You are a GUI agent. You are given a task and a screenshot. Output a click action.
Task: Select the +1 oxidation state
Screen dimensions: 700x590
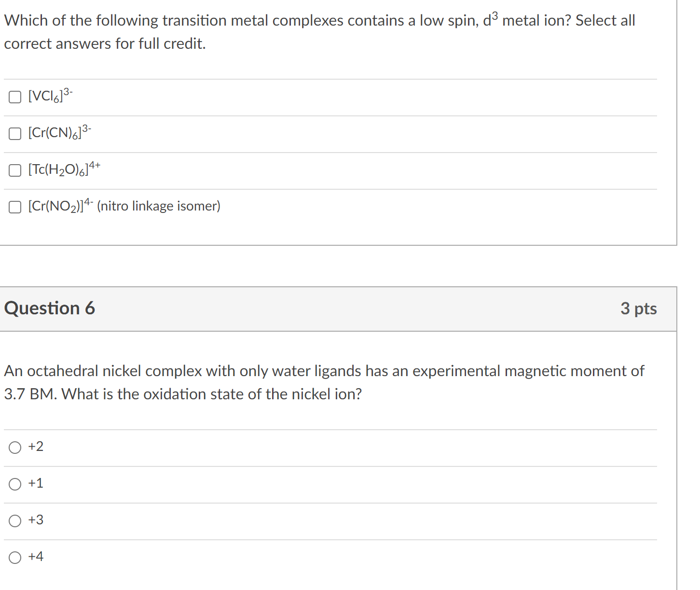pos(15,484)
